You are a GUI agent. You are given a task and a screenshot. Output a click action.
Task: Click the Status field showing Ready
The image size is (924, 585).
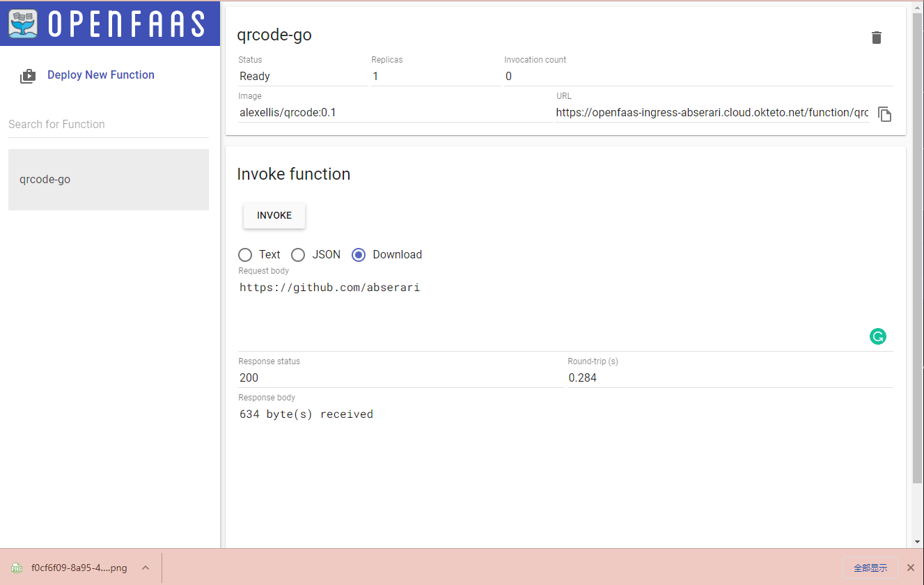tap(303, 77)
